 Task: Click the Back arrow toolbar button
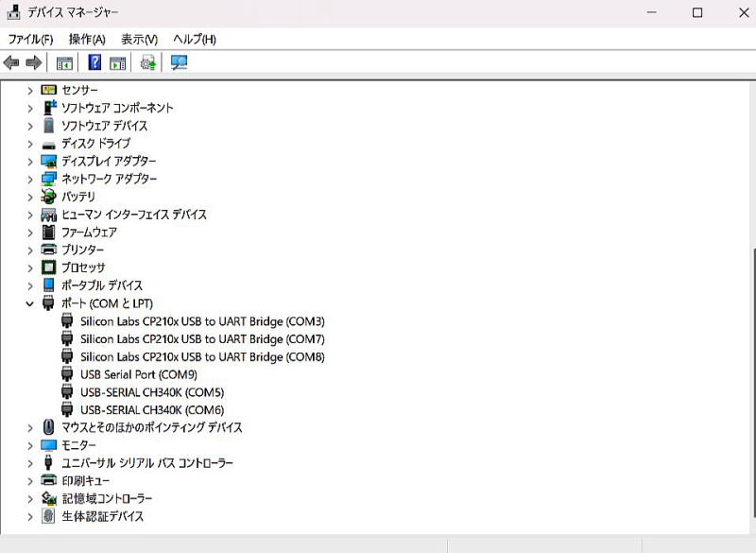11,63
